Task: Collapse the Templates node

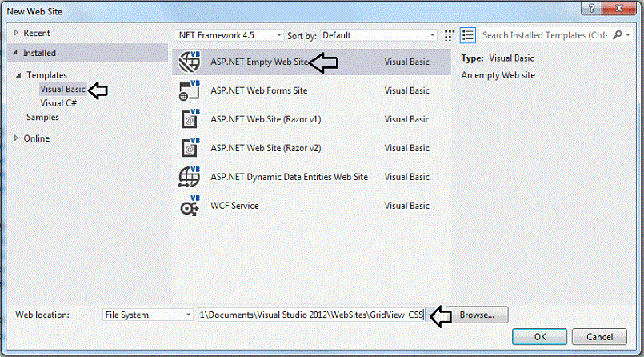Action: click(19, 74)
